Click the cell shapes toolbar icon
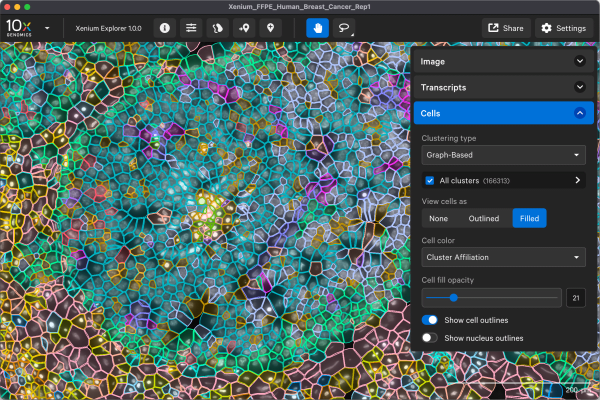The height and width of the screenshot is (400, 600). tap(216, 28)
